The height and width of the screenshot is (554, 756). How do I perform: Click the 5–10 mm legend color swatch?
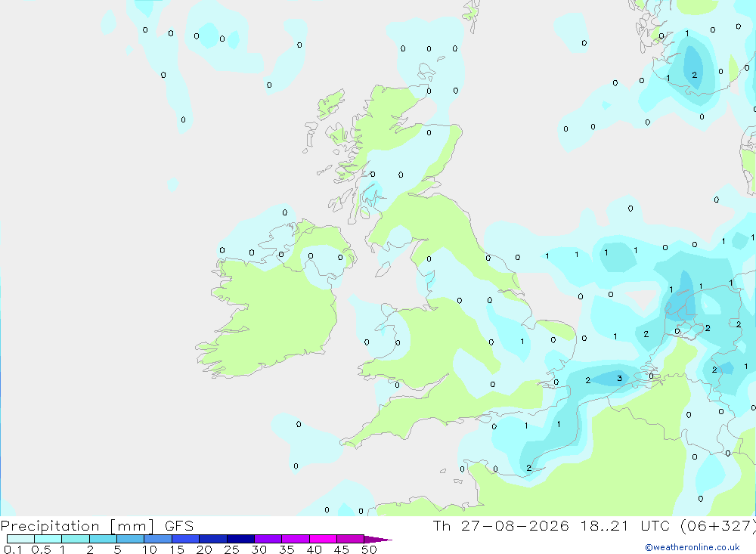(131, 539)
